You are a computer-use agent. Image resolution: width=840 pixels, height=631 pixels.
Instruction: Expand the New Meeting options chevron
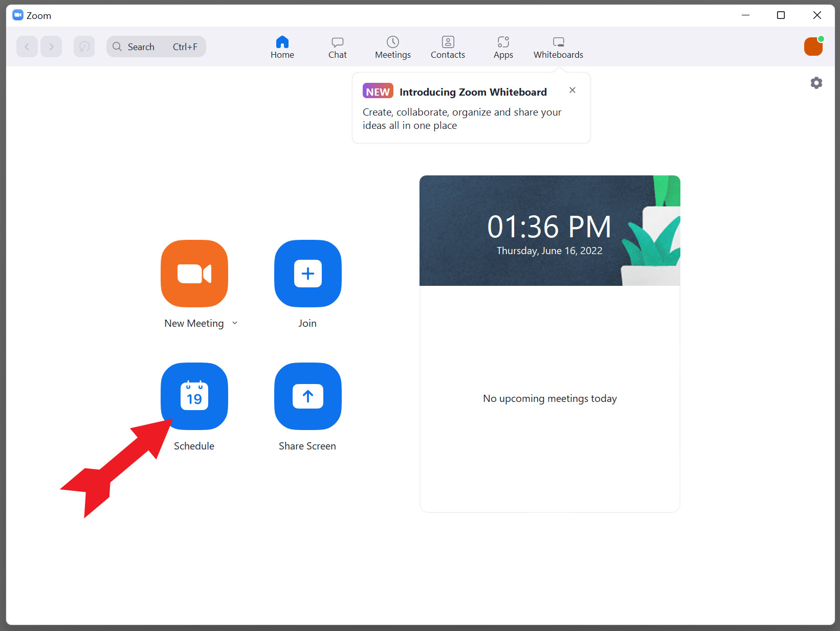235,323
